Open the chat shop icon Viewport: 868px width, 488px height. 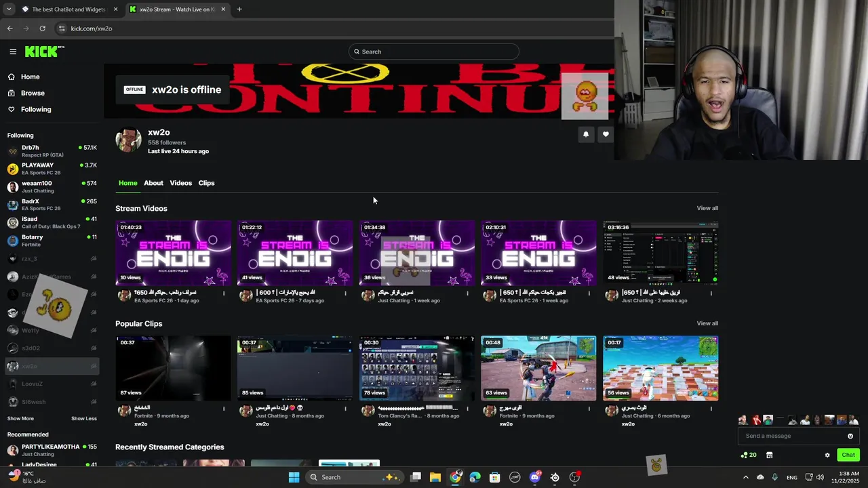point(770,455)
